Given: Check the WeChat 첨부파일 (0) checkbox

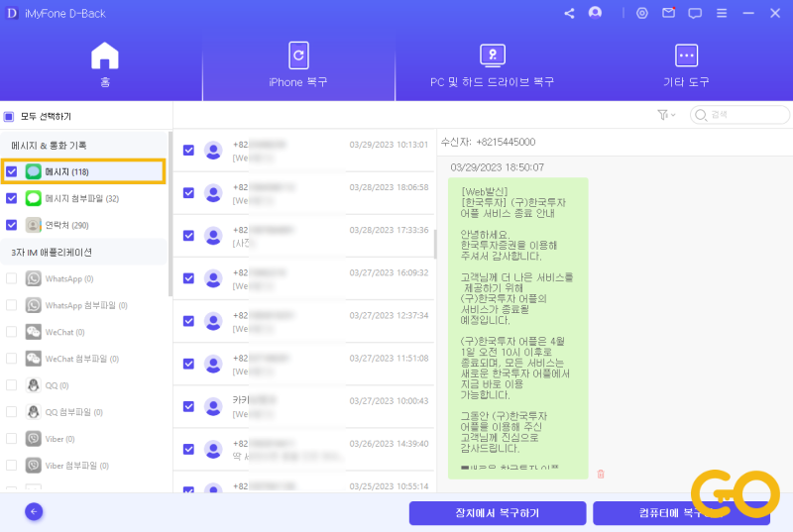Looking at the screenshot, I should tap(11, 359).
